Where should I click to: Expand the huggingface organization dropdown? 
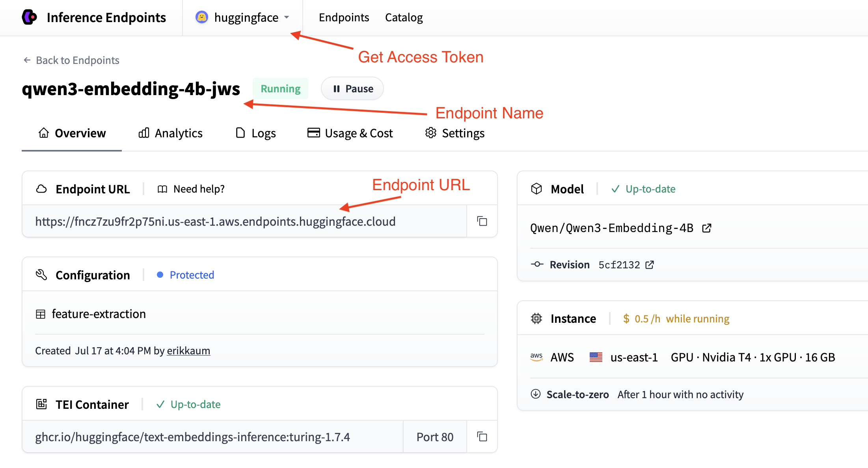[287, 17]
